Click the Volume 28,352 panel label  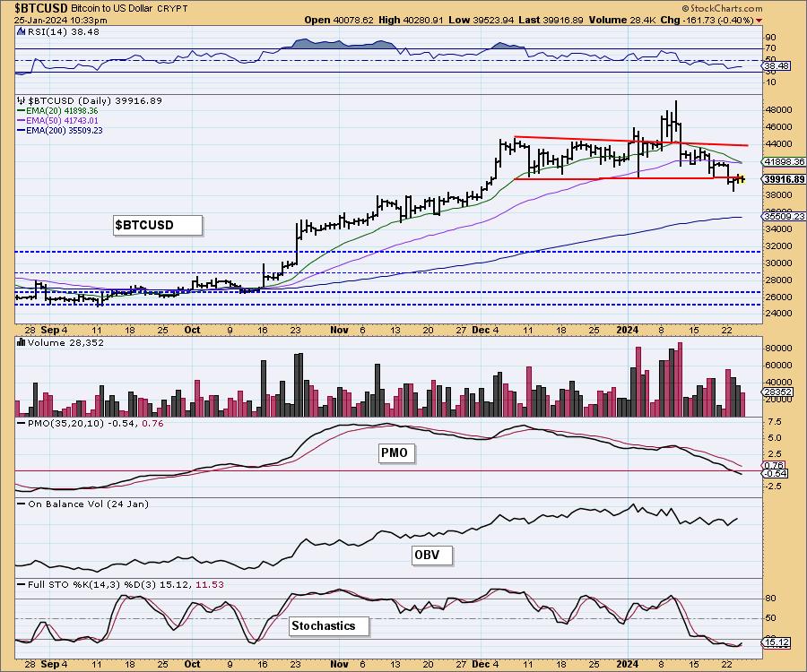tap(65, 342)
